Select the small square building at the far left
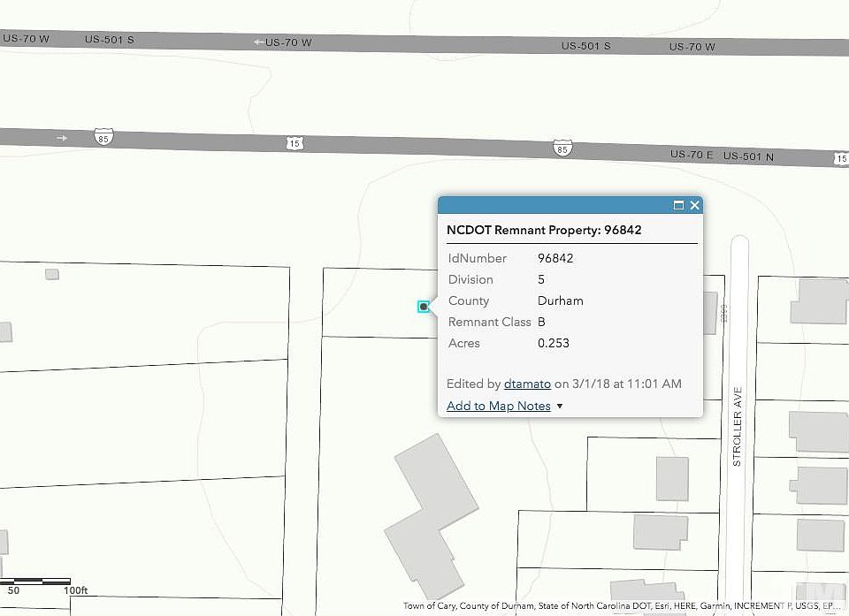849x616 pixels. pyautogui.click(x=52, y=274)
